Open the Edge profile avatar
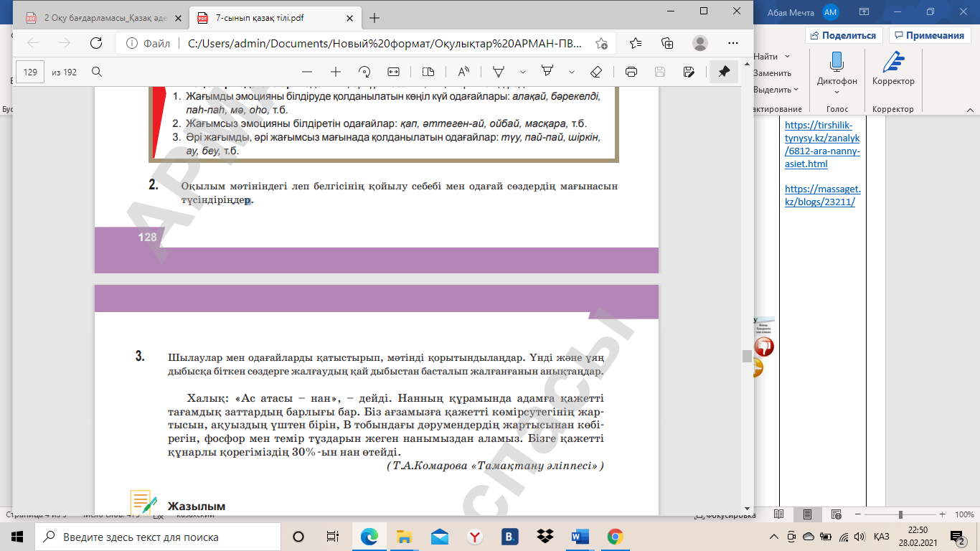980x551 pixels. tap(700, 43)
